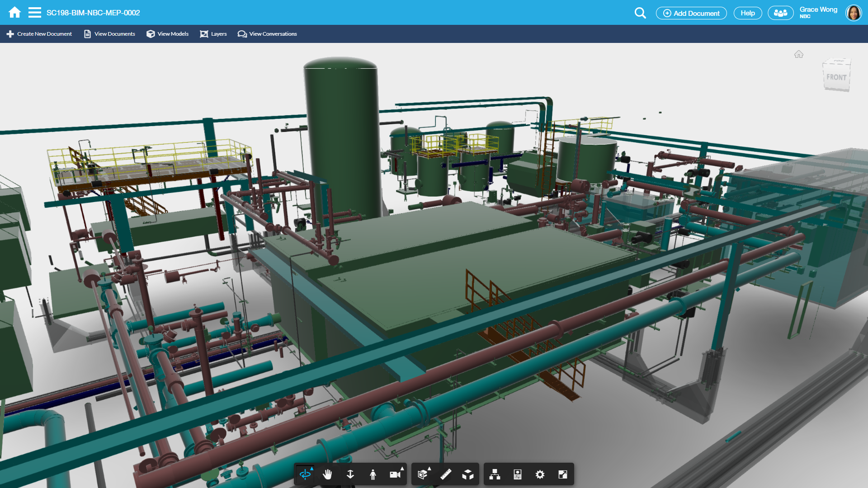This screenshot has height=488, width=868.
Task: Select the Pan hand tool
Action: coord(328,474)
